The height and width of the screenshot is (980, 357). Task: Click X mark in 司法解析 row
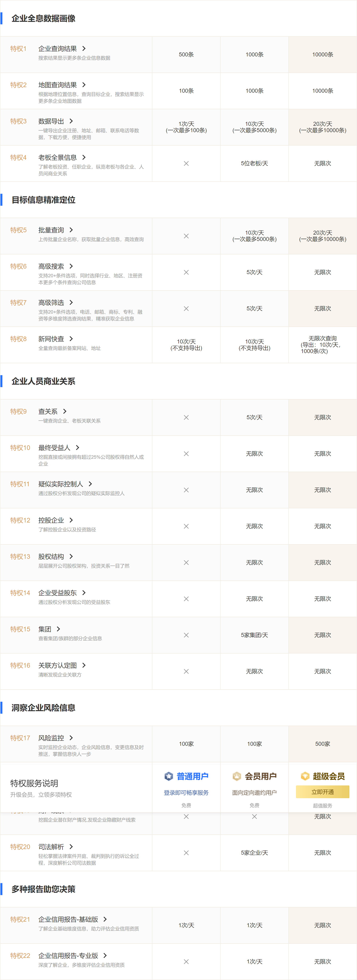186,853
